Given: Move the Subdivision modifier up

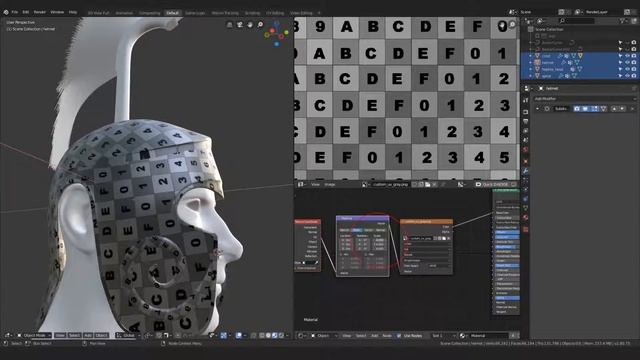Looking at the screenshot, I should pyautogui.click(x=614, y=109).
